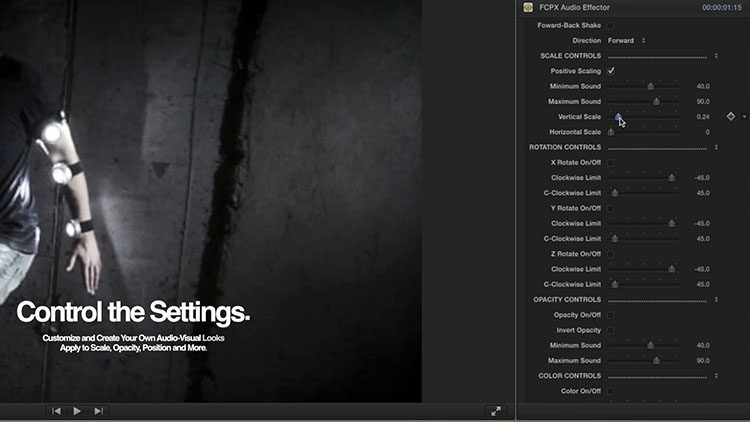Click X Rotate C-Clockwise Limit slider handle
This screenshot has width=750, height=422.
[615, 193]
